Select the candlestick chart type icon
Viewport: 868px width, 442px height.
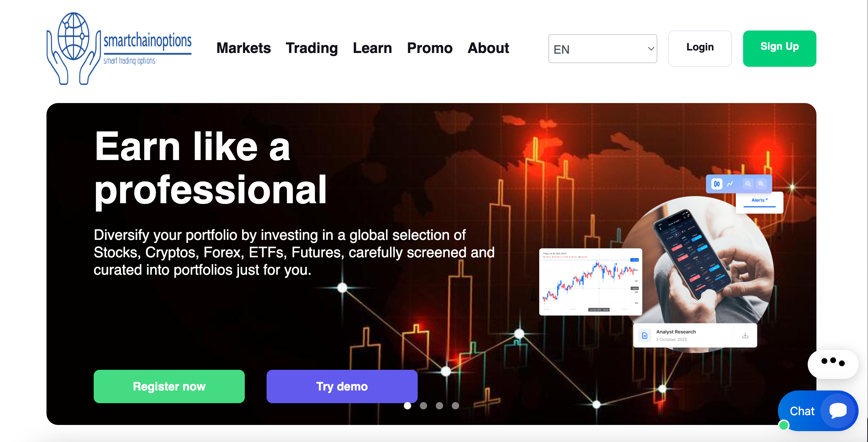point(717,184)
